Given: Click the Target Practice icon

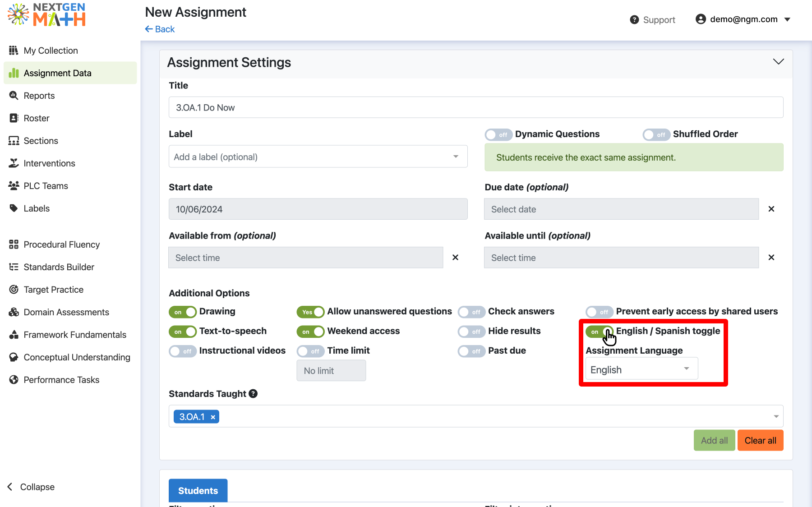Looking at the screenshot, I should point(14,289).
